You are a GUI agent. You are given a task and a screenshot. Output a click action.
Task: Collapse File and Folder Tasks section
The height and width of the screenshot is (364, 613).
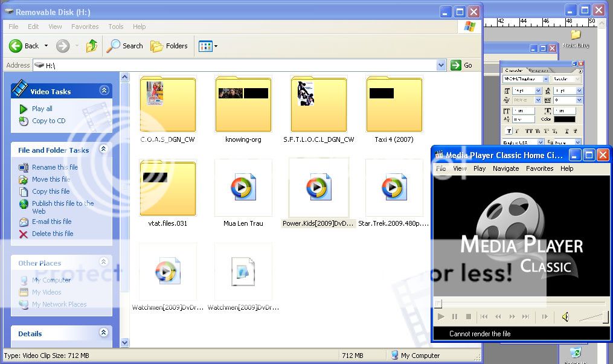(104, 149)
